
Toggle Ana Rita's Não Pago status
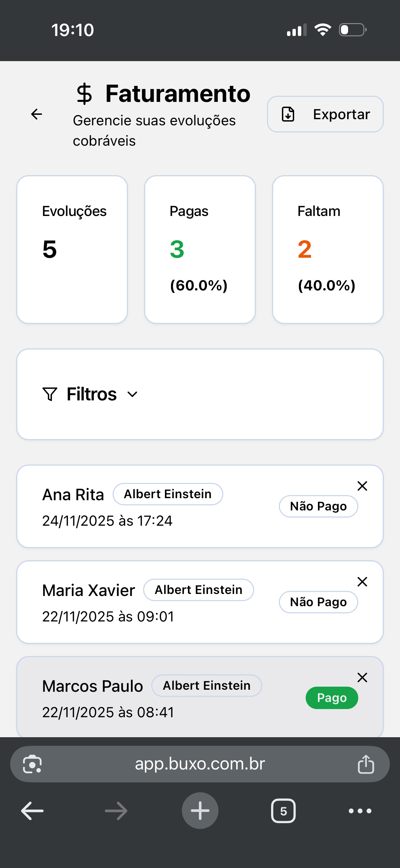(318, 506)
